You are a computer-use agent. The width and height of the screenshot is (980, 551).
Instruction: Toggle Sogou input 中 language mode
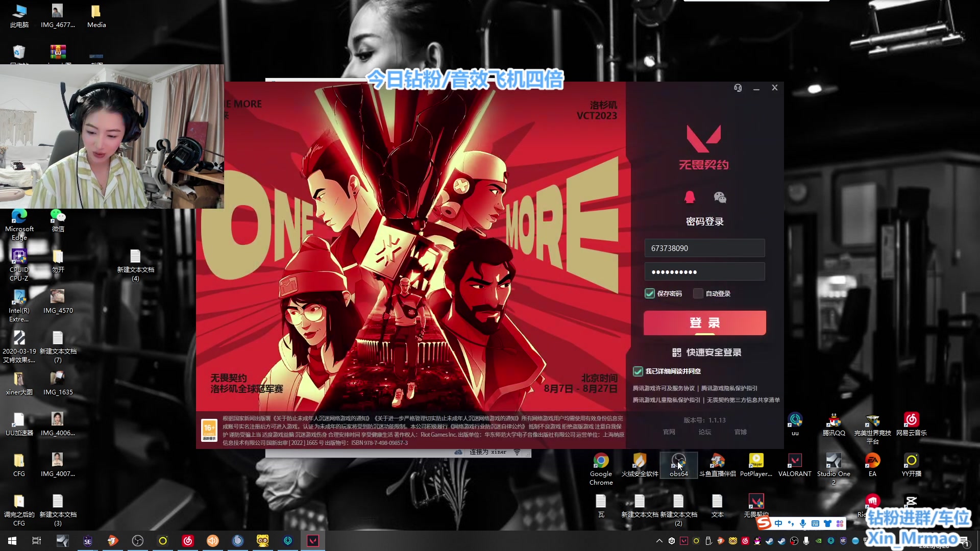[x=778, y=523]
